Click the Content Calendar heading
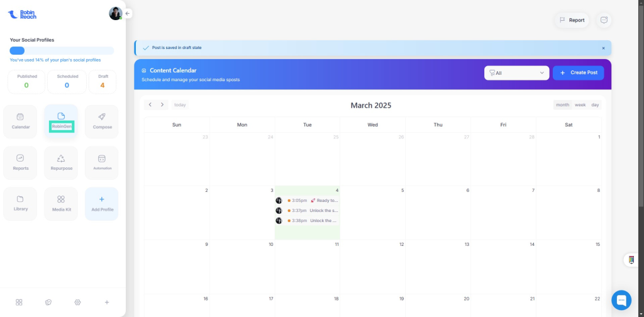Viewport: 644px width, 317px height. pos(173,70)
